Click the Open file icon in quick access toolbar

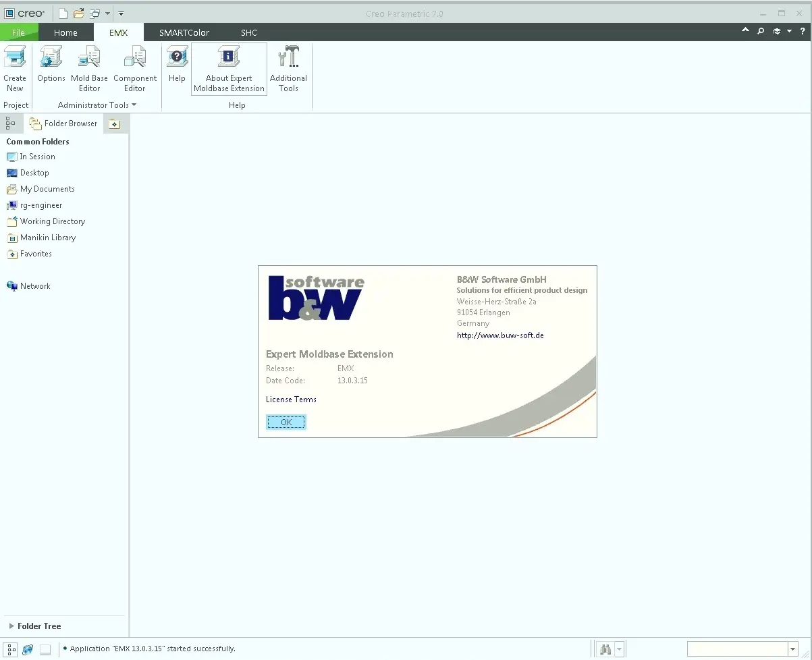click(78, 13)
